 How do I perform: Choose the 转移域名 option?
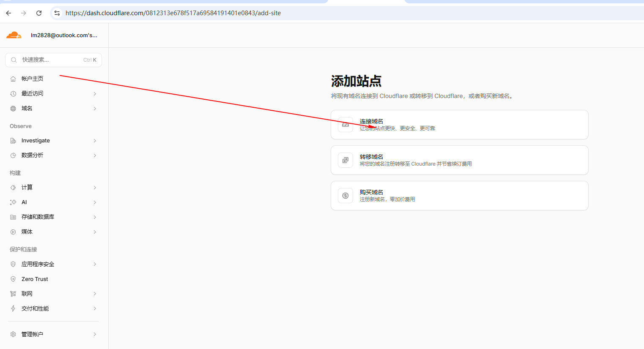tap(460, 160)
